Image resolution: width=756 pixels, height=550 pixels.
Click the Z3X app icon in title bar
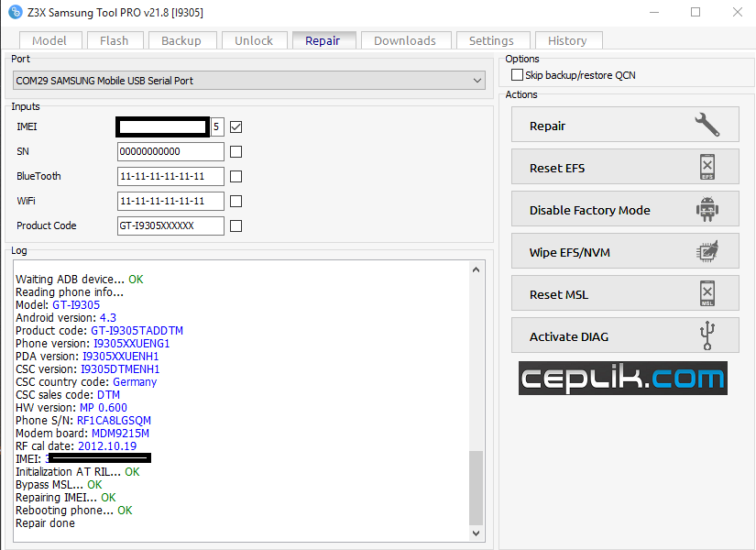tap(15, 12)
